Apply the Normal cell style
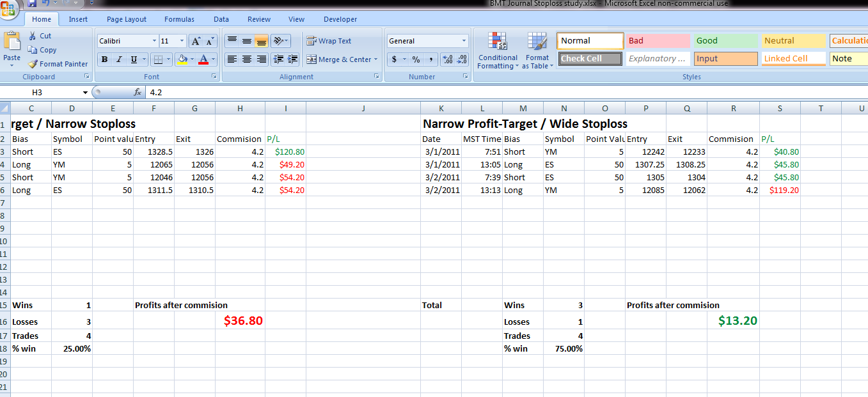The width and height of the screenshot is (868, 397). coord(590,41)
